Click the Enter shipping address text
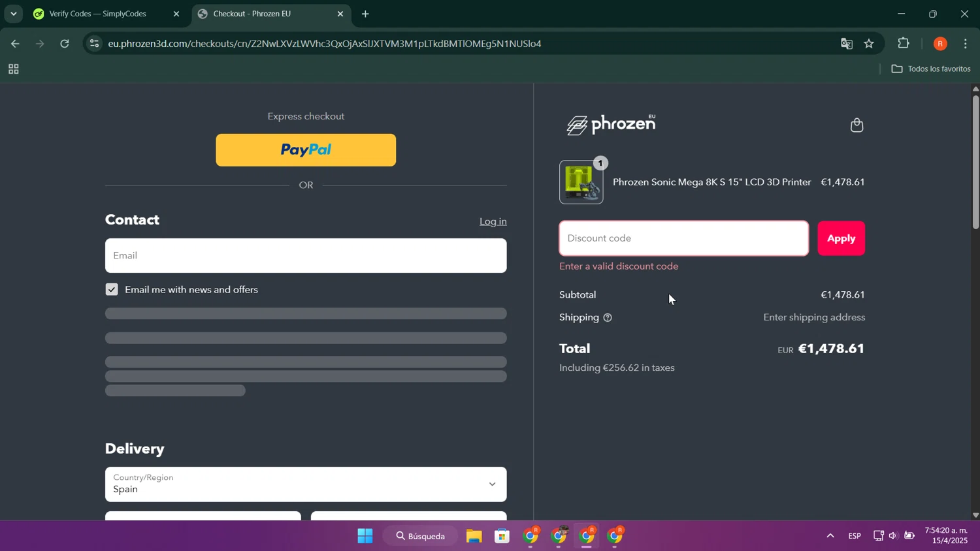Viewport: 980px width, 551px height. pos(814,318)
